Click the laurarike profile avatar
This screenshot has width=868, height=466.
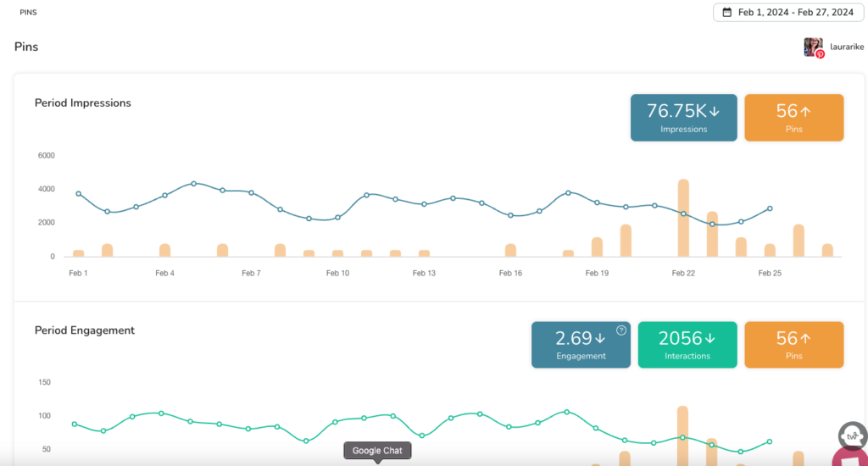[x=813, y=47]
